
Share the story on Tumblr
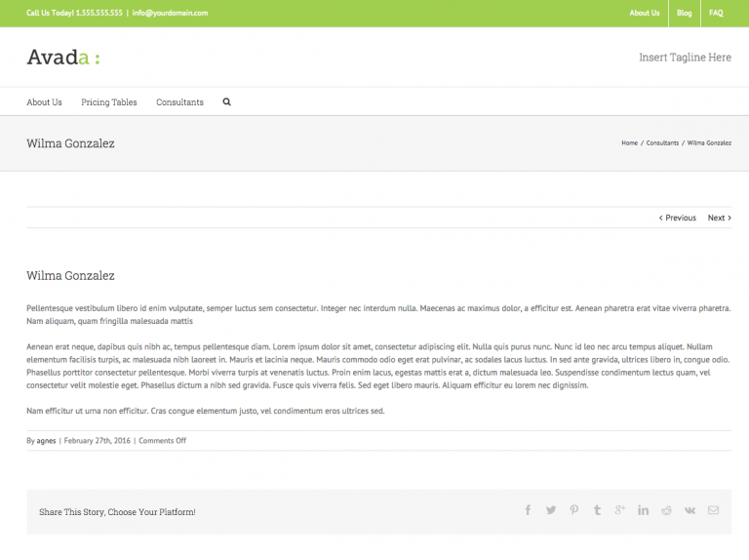(x=597, y=510)
